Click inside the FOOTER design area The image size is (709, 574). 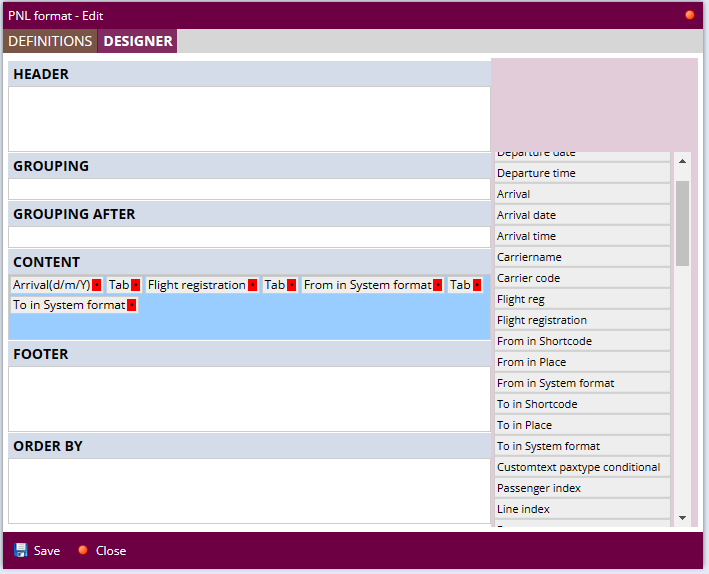click(x=249, y=398)
